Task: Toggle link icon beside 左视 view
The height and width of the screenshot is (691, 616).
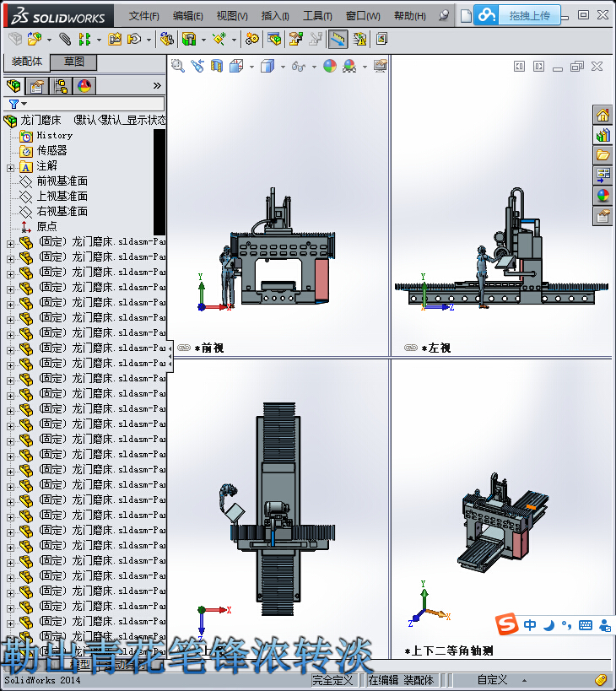Action: point(411,348)
